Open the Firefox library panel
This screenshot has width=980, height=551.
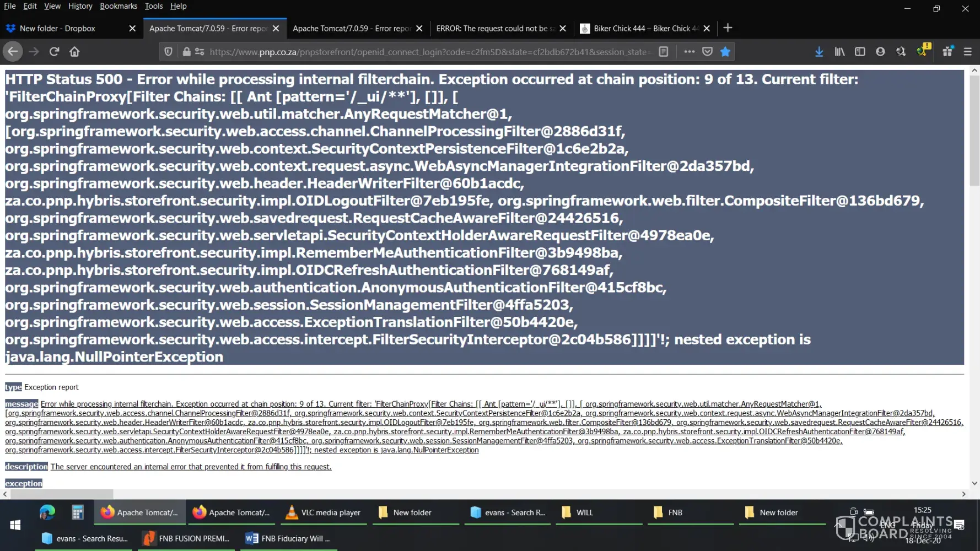(x=839, y=52)
